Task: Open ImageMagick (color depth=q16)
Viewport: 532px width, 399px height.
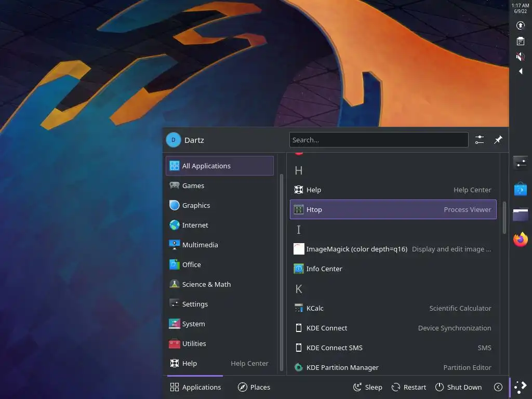Action: [393, 249]
